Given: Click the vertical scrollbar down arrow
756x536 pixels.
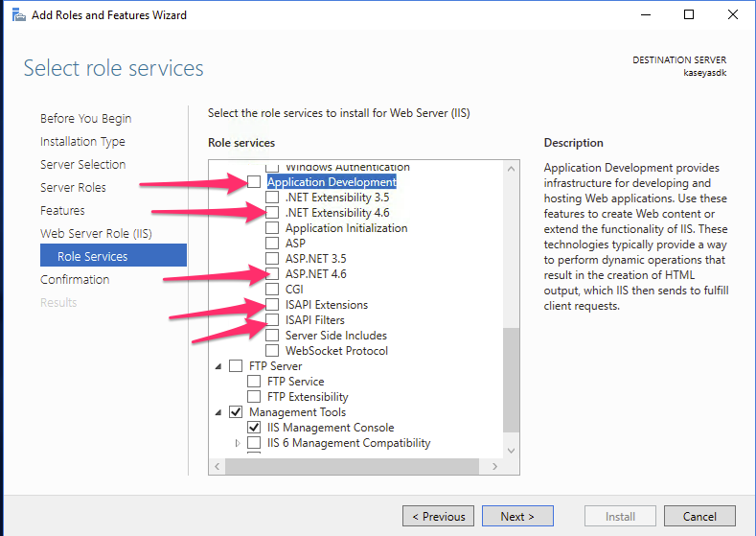Looking at the screenshot, I should 511,451.
